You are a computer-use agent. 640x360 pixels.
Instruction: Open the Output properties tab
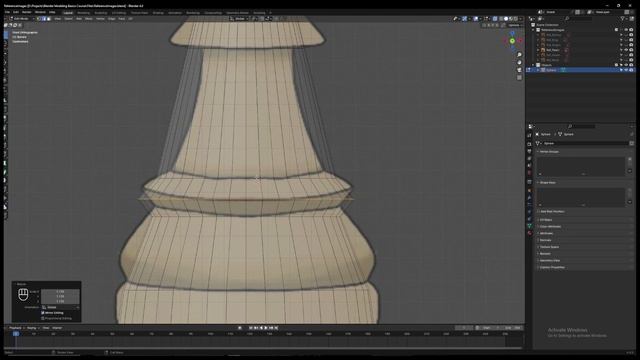click(529, 151)
